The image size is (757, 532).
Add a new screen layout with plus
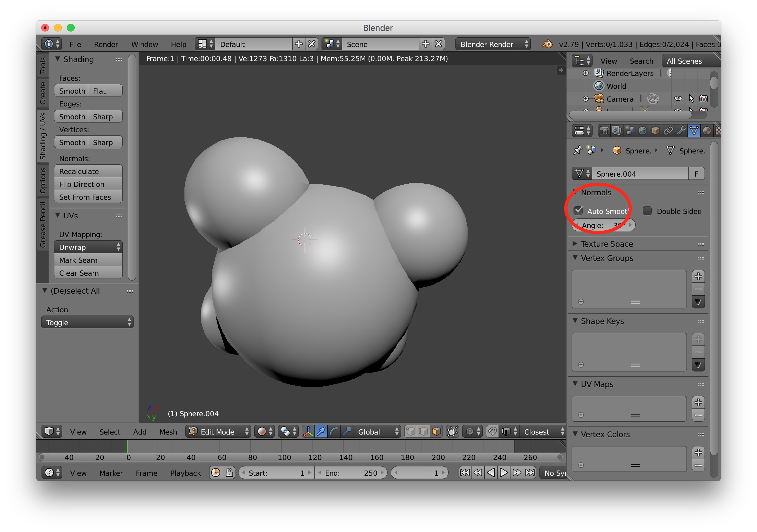[x=299, y=44]
